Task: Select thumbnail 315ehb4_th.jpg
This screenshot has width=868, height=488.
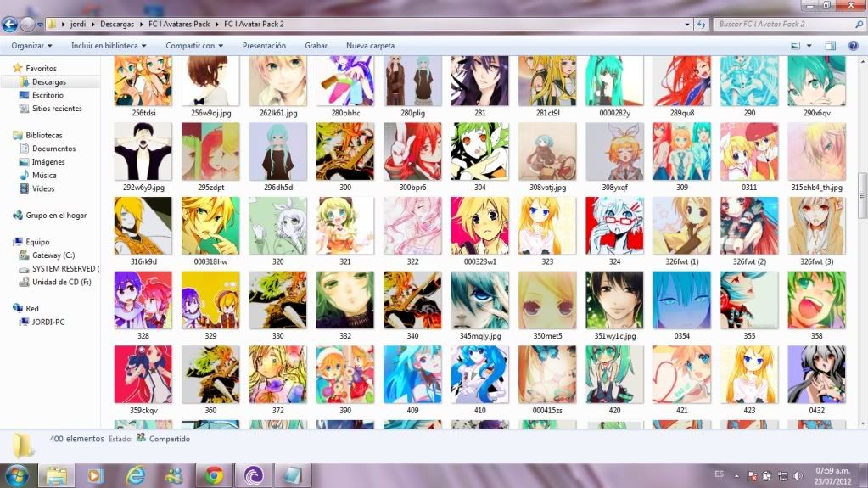Action: (816, 151)
